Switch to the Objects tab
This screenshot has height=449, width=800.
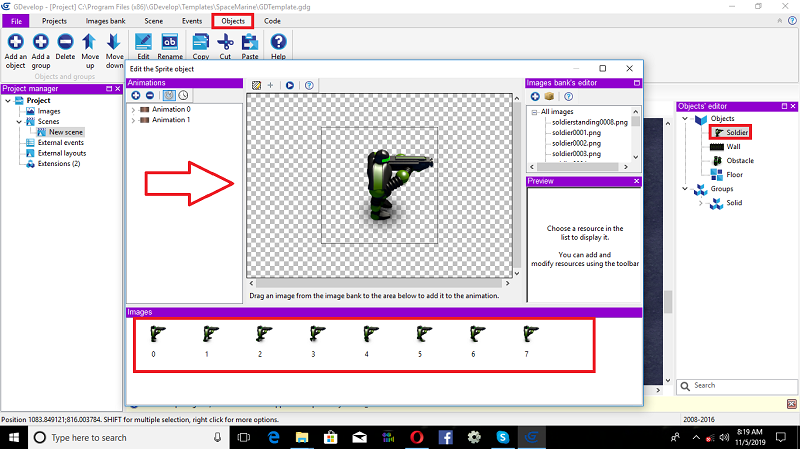(233, 21)
